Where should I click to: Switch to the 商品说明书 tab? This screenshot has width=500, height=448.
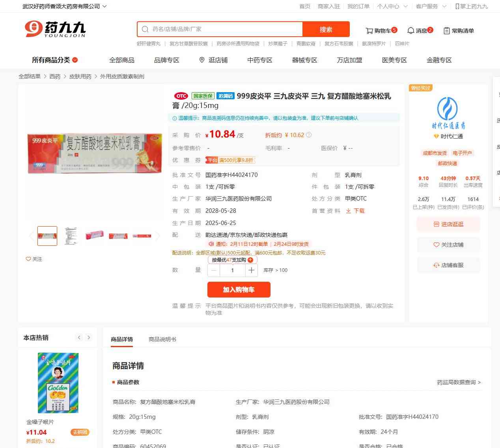162,339
